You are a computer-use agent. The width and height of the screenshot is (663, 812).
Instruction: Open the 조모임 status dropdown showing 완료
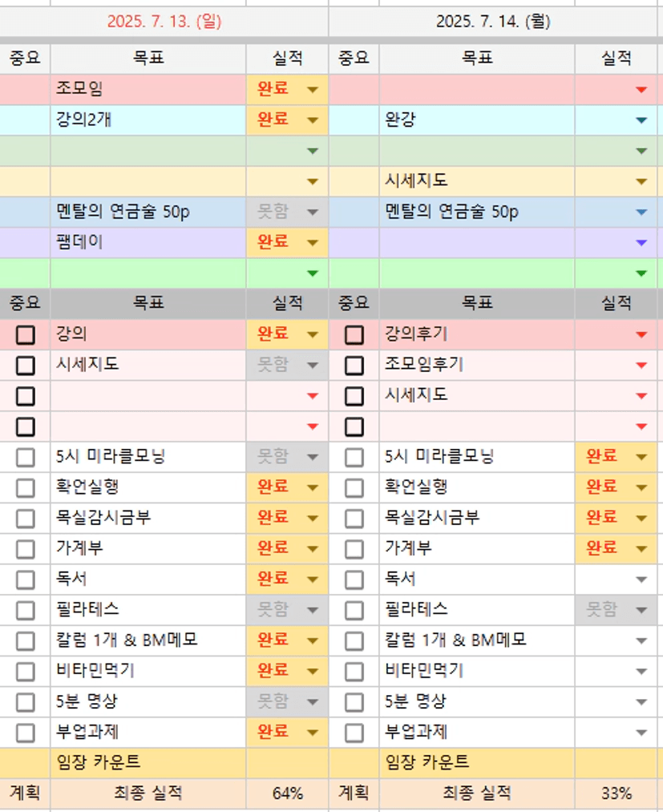(313, 89)
